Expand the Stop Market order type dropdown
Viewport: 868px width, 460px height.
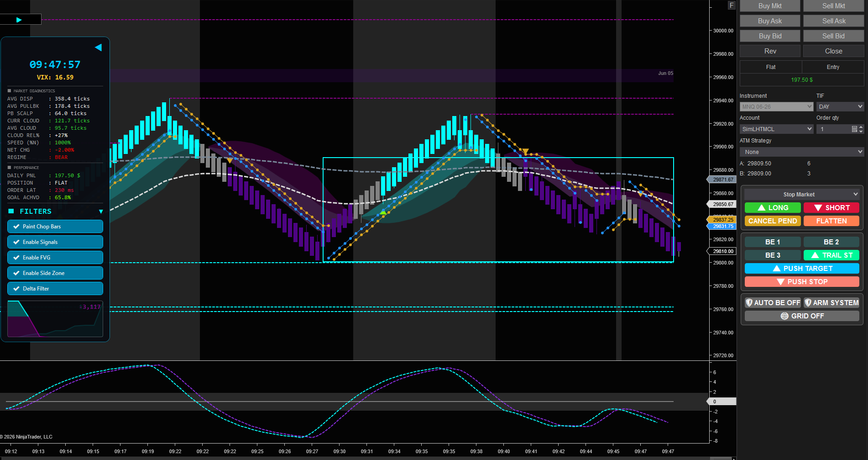pyautogui.click(x=802, y=195)
